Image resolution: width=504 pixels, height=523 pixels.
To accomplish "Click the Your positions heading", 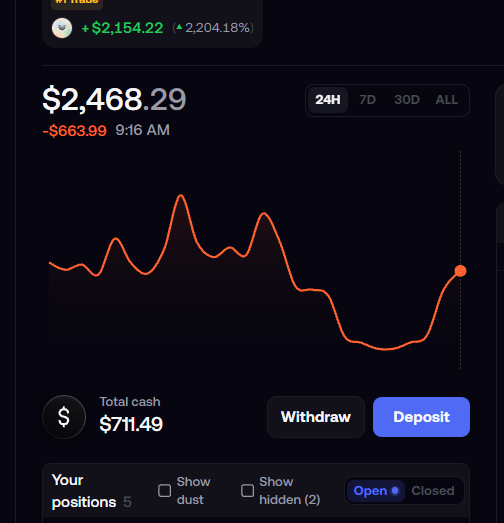I will point(84,491).
